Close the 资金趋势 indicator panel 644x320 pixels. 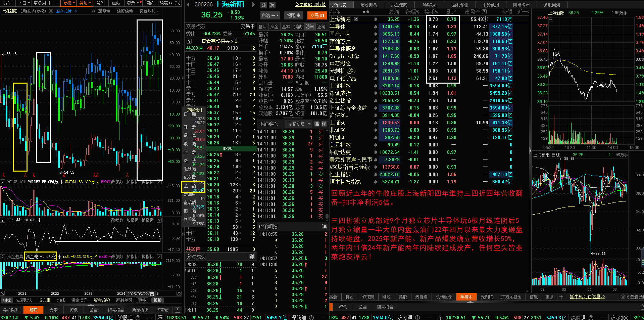159,257
